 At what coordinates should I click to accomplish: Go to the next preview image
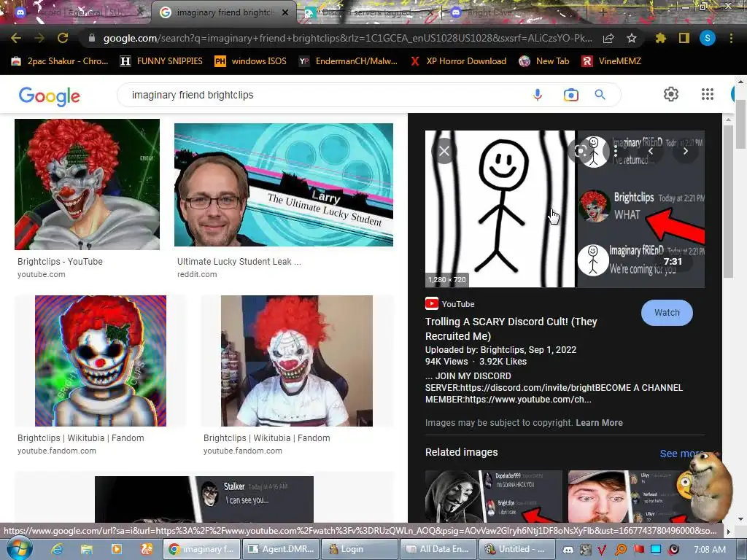(x=685, y=152)
